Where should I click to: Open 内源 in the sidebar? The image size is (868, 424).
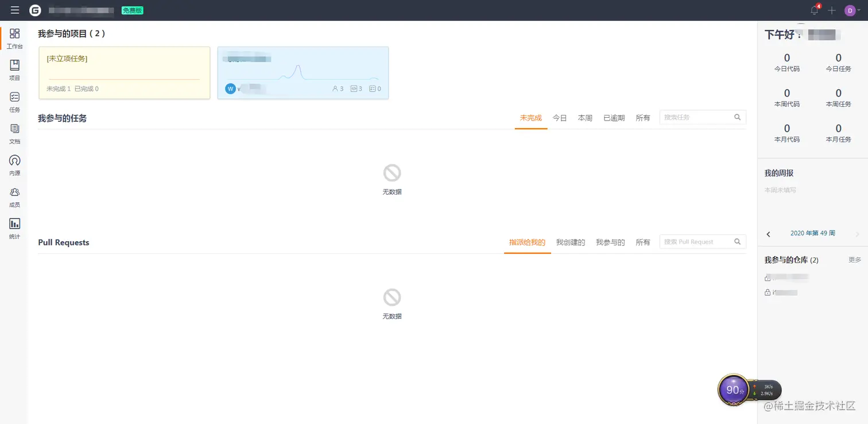(x=15, y=165)
